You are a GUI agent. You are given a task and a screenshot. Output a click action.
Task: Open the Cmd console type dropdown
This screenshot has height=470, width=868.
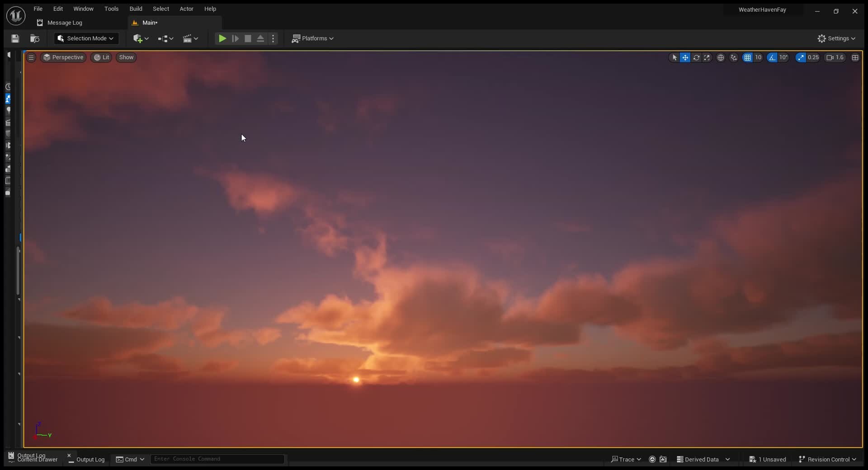[x=130, y=459]
